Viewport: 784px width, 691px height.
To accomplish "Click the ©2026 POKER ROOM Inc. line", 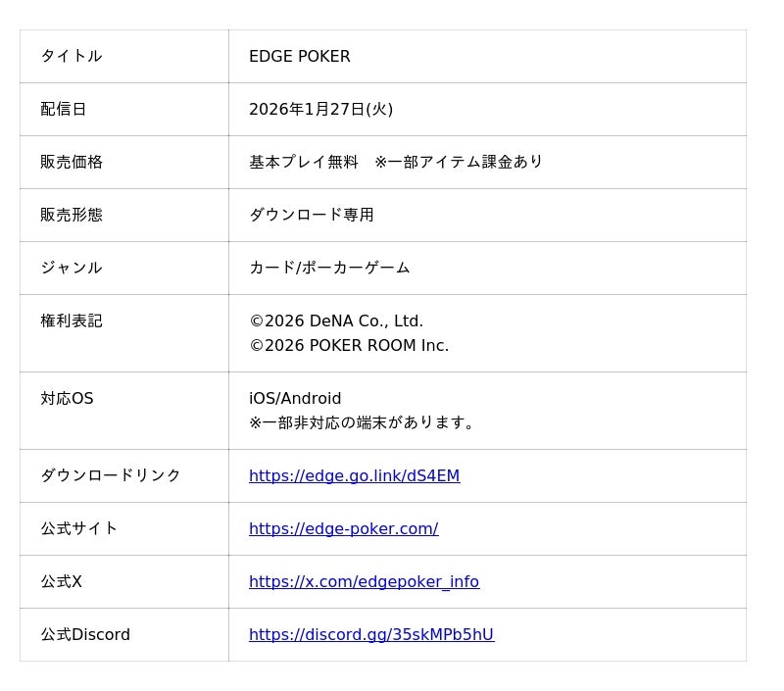I will click(x=349, y=345).
